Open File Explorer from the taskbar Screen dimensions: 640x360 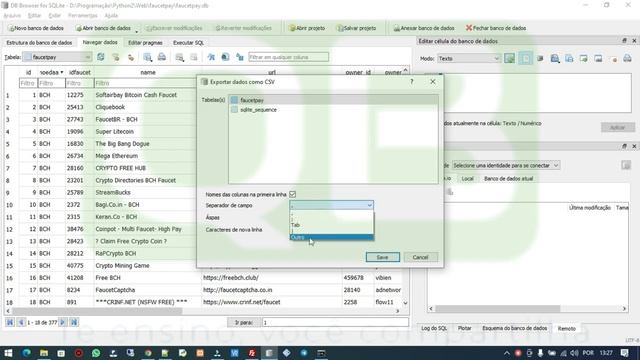pos(44,353)
